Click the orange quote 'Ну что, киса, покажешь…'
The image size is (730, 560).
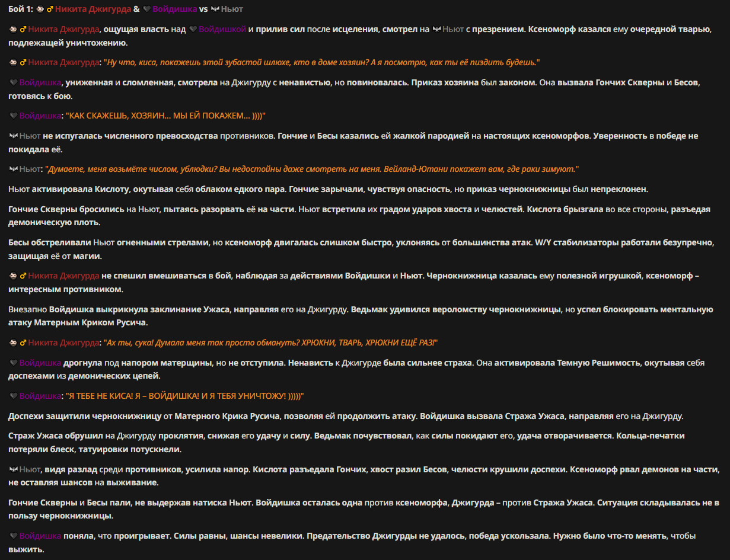pyautogui.click(x=321, y=63)
